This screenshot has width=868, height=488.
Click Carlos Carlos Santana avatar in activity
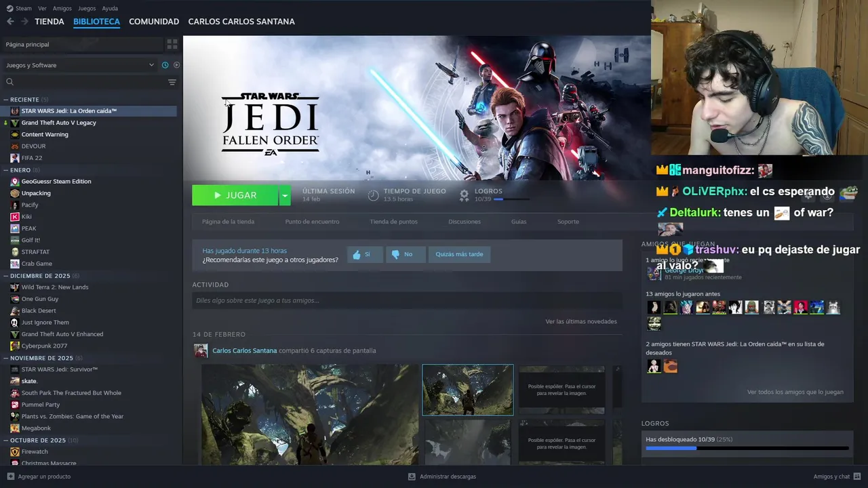coord(201,350)
